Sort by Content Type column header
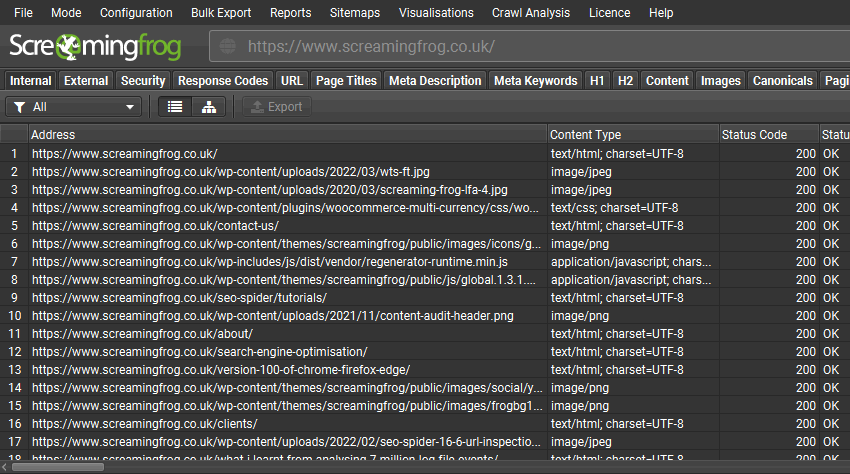 click(633, 134)
